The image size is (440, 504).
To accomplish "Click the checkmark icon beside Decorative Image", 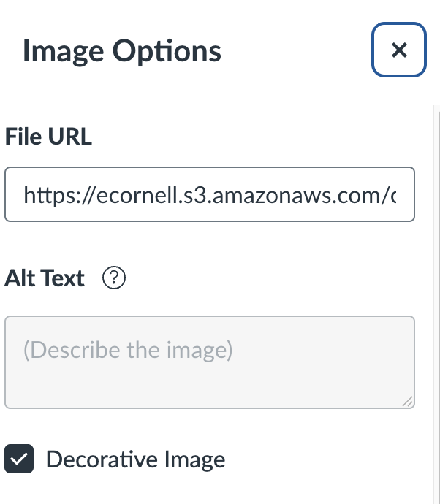I will coord(20,459).
